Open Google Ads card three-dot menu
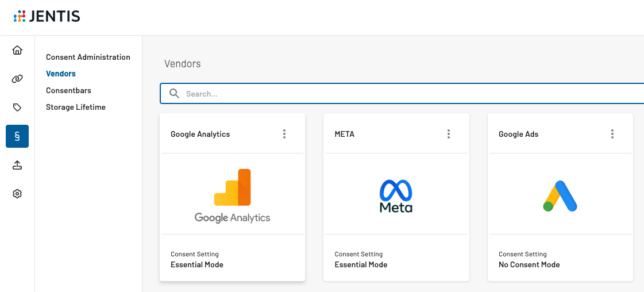 click(612, 134)
